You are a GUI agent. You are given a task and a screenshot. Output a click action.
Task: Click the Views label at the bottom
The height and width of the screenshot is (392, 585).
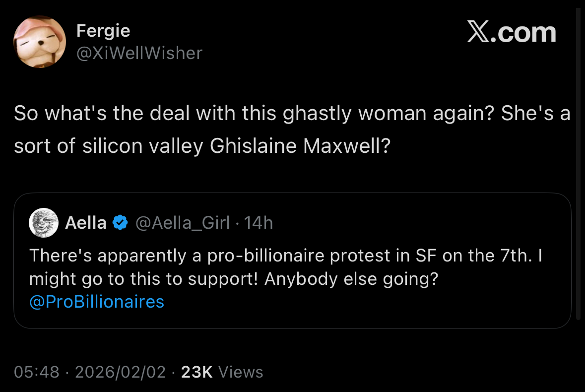[x=241, y=372]
